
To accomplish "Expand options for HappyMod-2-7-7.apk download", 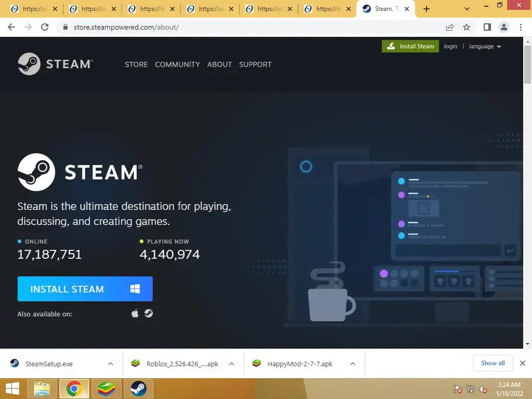I will 353,364.
